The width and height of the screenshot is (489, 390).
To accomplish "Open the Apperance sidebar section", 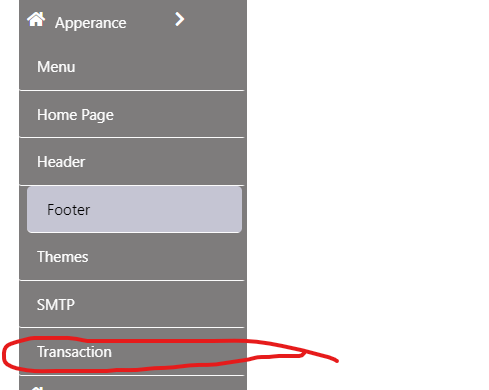I will [x=133, y=22].
